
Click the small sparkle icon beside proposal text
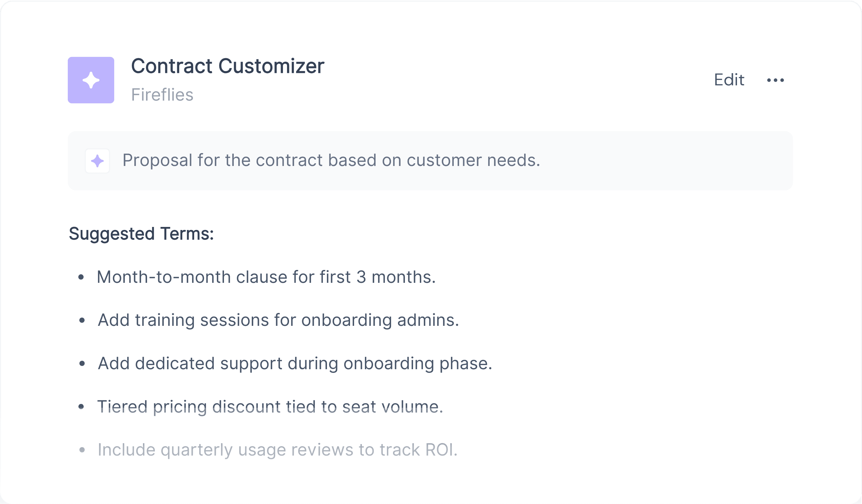point(98,161)
